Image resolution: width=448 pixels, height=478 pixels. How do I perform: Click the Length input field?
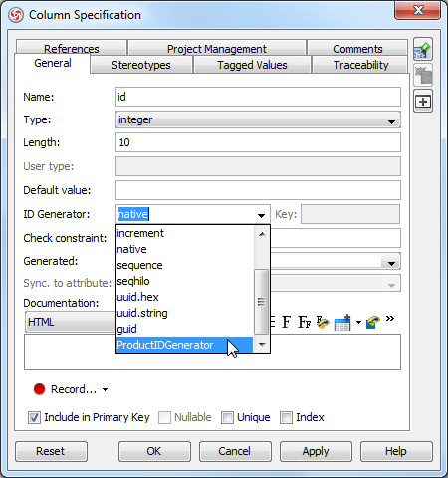pos(258,142)
